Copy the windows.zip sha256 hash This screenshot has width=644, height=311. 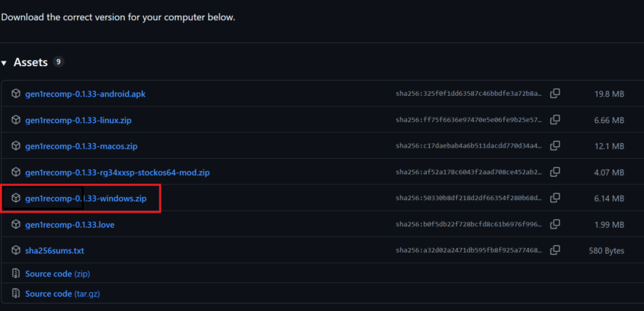point(555,199)
